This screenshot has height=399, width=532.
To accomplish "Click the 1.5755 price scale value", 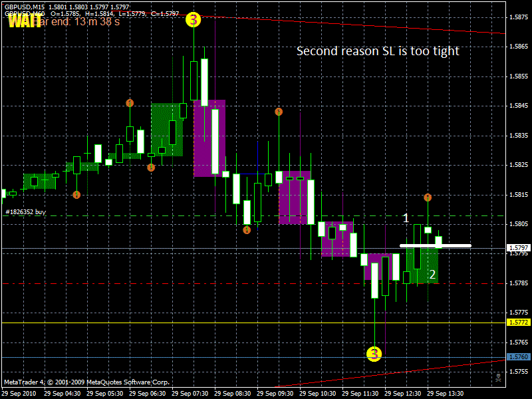I will click(519, 372).
